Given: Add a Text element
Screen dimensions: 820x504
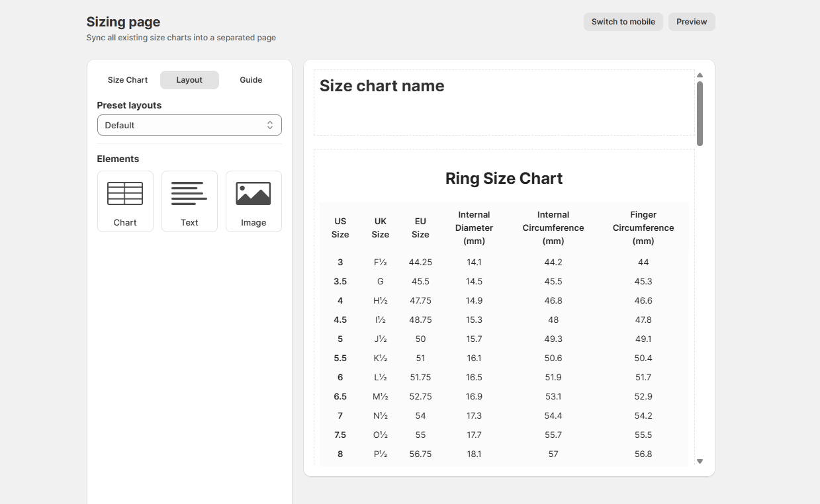Looking at the screenshot, I should pyautogui.click(x=189, y=201).
